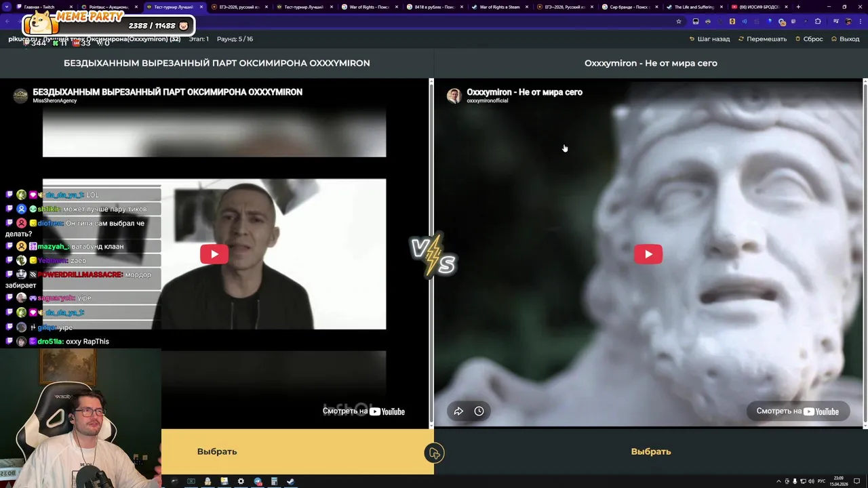This screenshot has height=488, width=868.
Task: Click the share arrow on right video
Action: coord(458,411)
